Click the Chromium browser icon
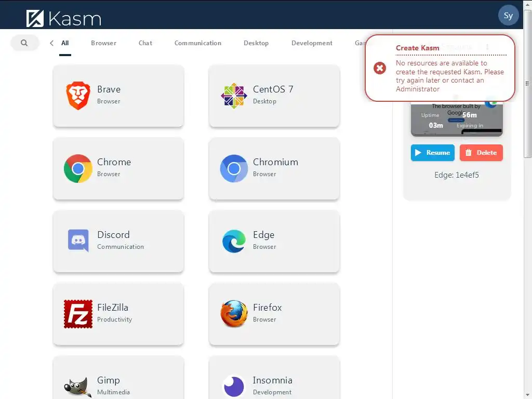532x399 pixels. click(x=234, y=169)
